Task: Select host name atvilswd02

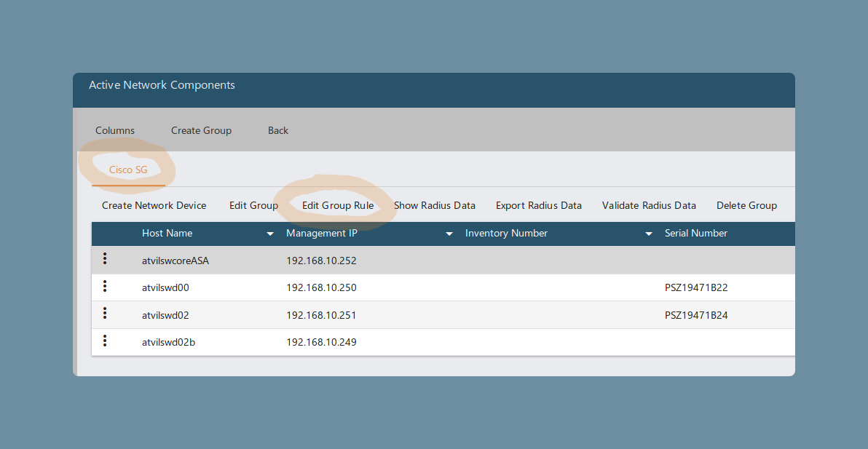Action: pos(165,316)
